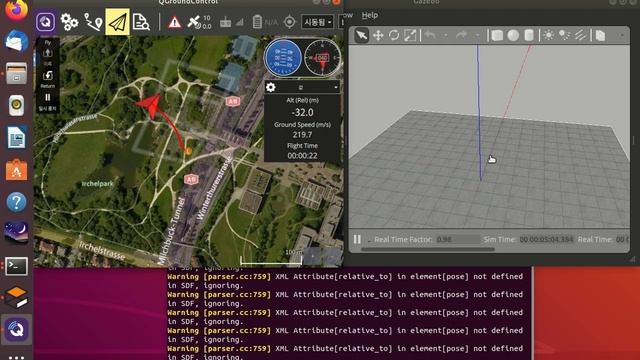This screenshot has width=640, height=360.
Task: Select Gazebo translate mode tool
Action: 378,36
